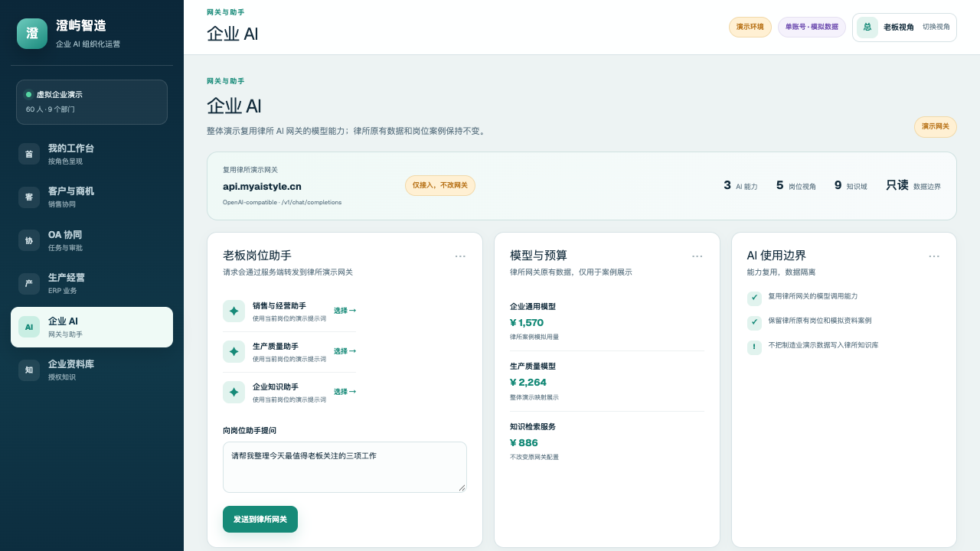Click the 生产质量模型 amount ¥ 2,264
Screen dimensions: 980x551
pyautogui.click(x=528, y=383)
